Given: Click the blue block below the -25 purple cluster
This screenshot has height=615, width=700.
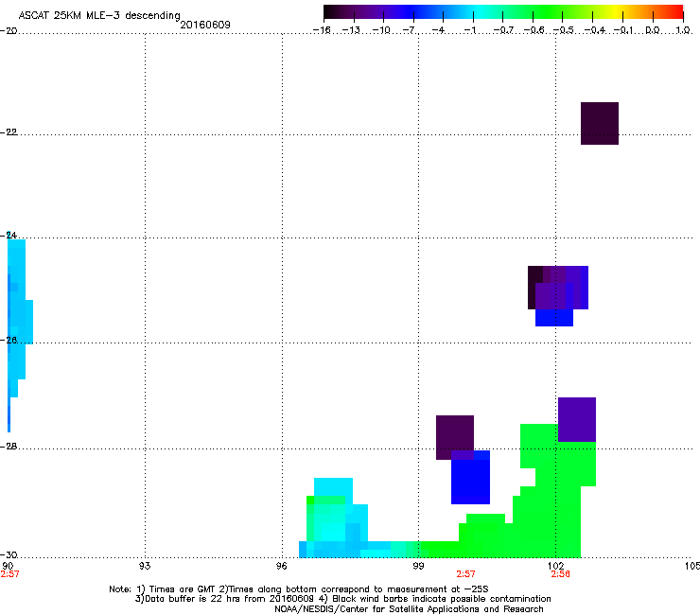Looking at the screenshot, I should pyautogui.click(x=554, y=318).
